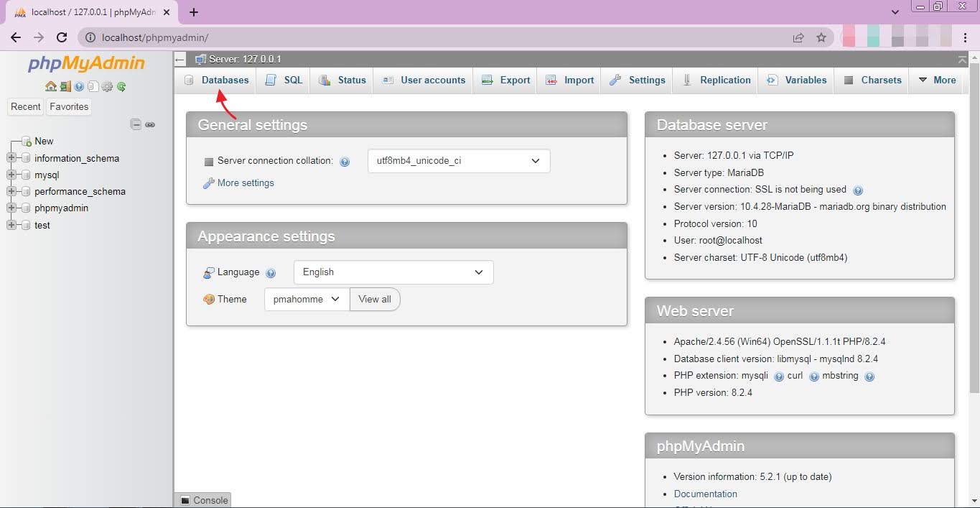Open the MariaDB documentation page icon
The width and height of the screenshot is (980, 508).
[x=93, y=86]
